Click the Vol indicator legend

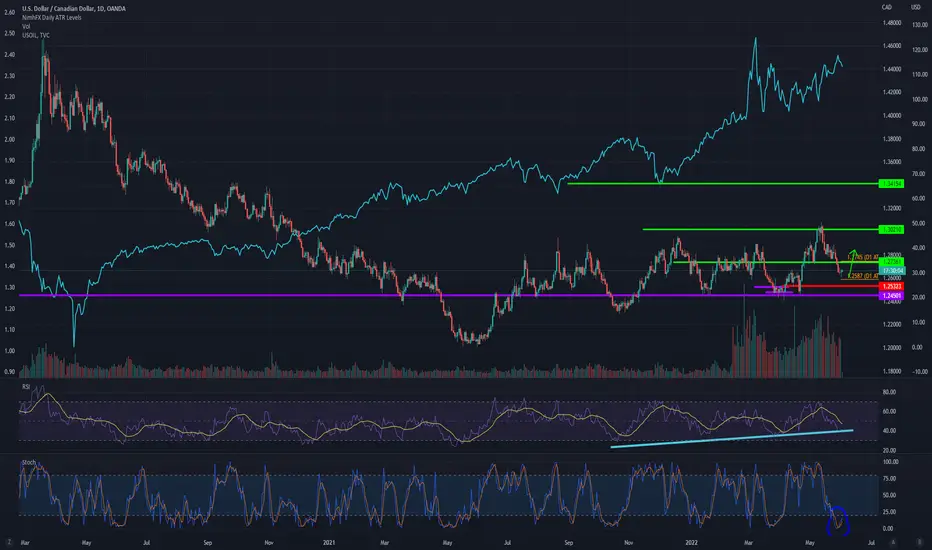click(26, 27)
